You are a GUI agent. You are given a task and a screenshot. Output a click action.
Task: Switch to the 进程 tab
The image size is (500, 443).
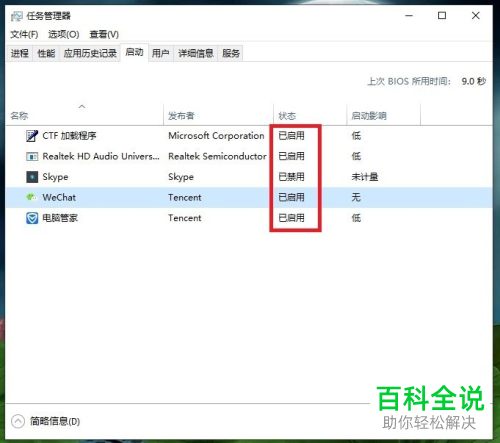[19, 53]
